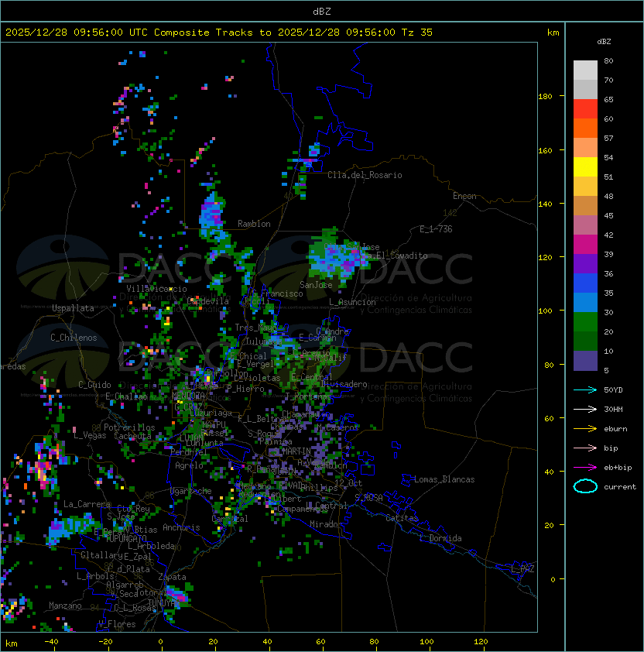Select the light orange 54-57 dBZ swatch
This screenshot has height=652, width=644.
coord(585,147)
